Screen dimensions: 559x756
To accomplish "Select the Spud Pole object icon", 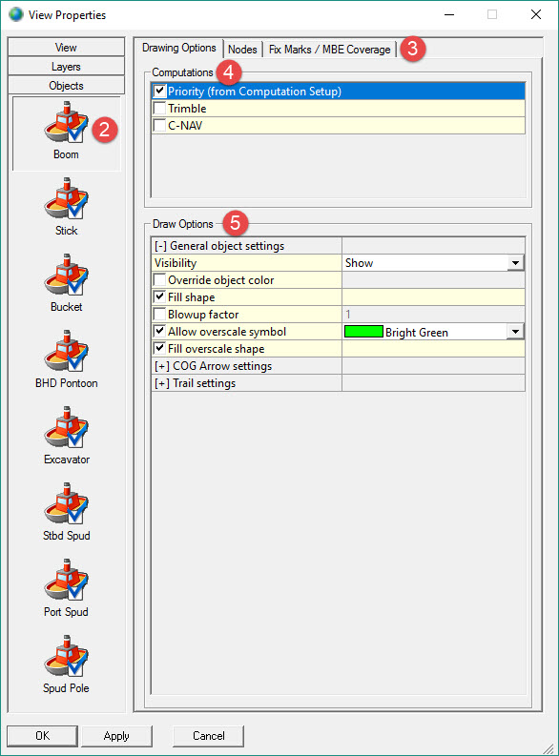I will tap(66, 656).
